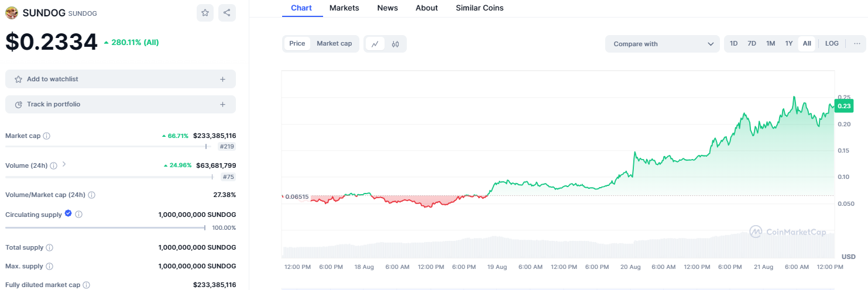The width and height of the screenshot is (868, 290).
Task: Select the 7D time range button
Action: (x=752, y=44)
